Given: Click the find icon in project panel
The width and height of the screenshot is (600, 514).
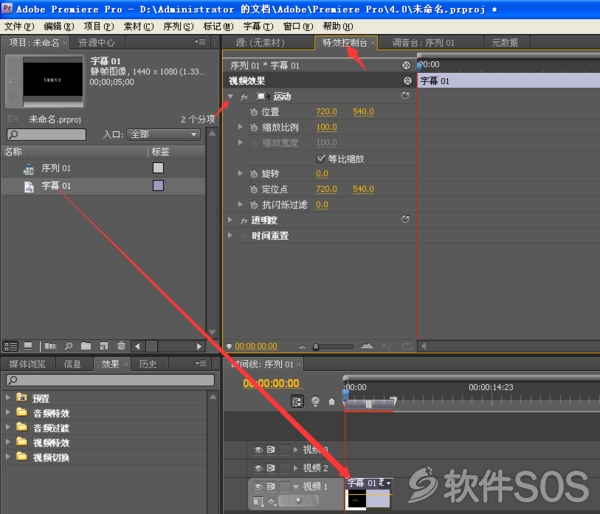Looking at the screenshot, I should (68, 346).
